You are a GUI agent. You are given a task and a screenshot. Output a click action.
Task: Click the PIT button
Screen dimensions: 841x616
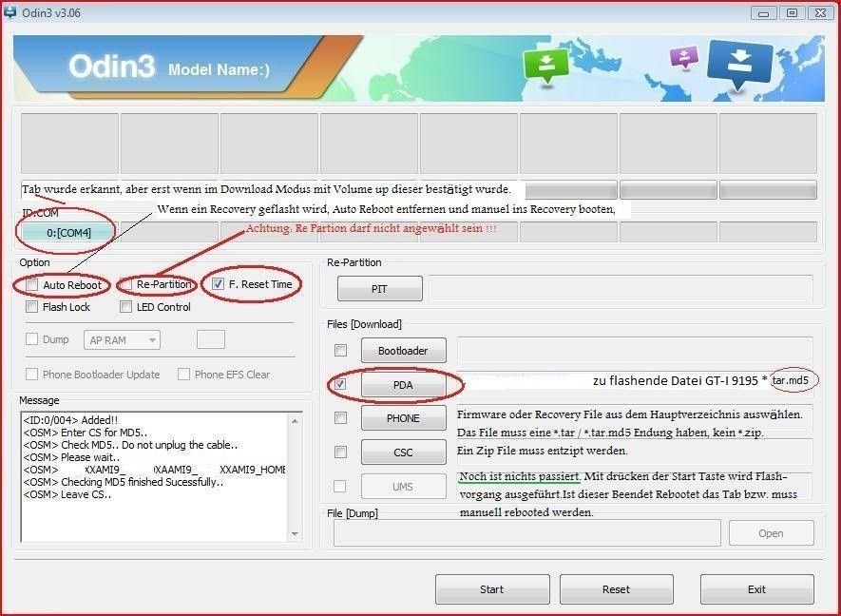coord(377,289)
